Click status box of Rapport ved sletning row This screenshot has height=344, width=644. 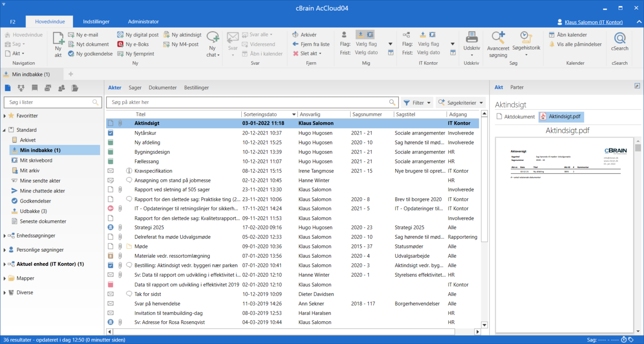[x=110, y=190]
